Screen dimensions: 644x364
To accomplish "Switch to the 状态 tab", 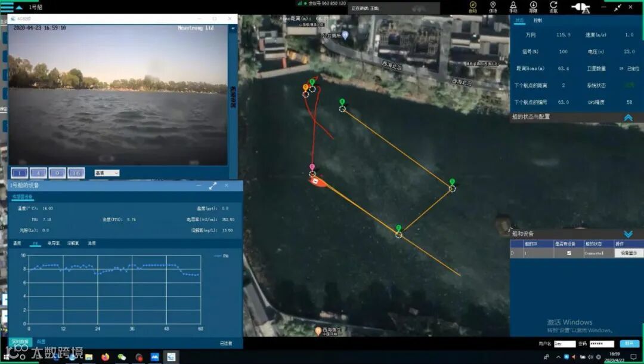I will coord(519,20).
